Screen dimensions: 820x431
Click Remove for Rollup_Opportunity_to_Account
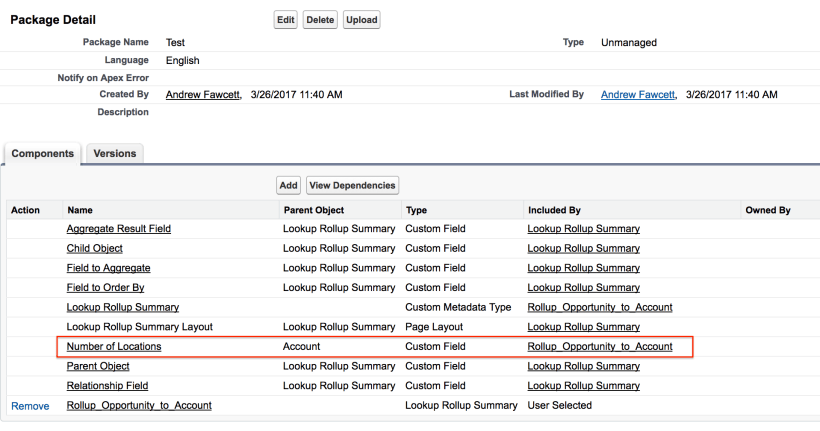point(29,406)
